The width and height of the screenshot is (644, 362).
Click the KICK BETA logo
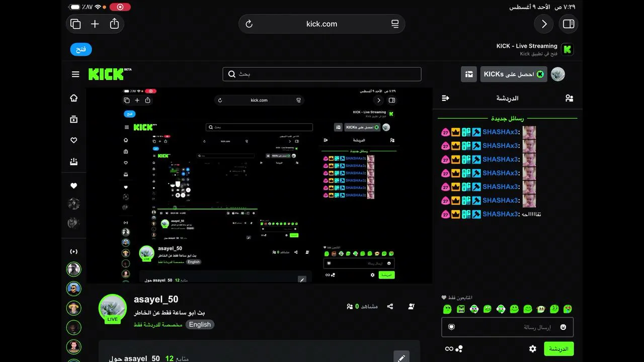point(110,74)
